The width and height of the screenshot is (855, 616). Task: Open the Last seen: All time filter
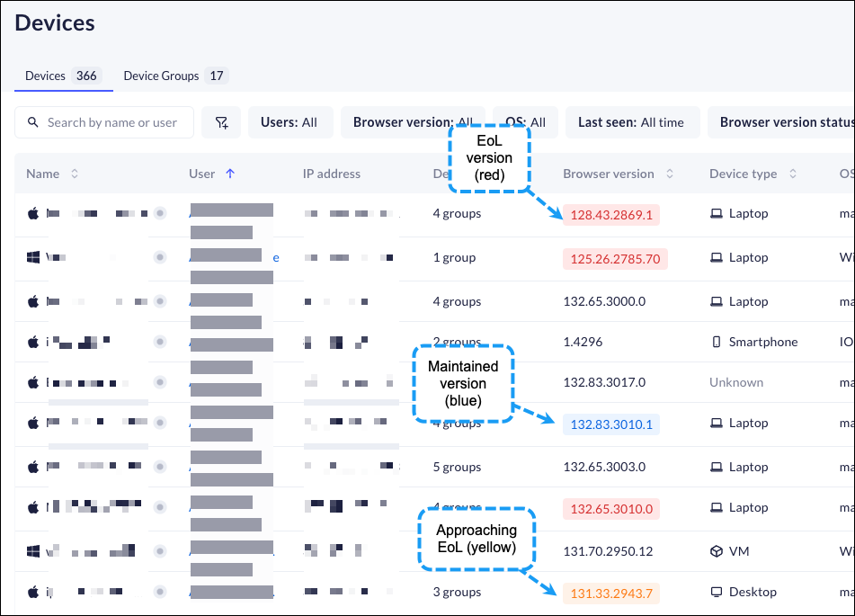pos(631,122)
